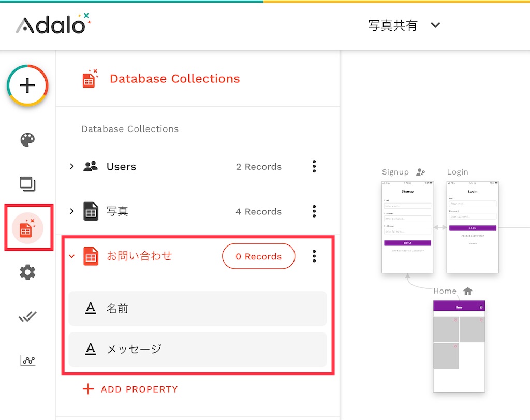Viewport: 530px width, 420px height.
Task: Click the Database Collections panel title
Action: 175,78
